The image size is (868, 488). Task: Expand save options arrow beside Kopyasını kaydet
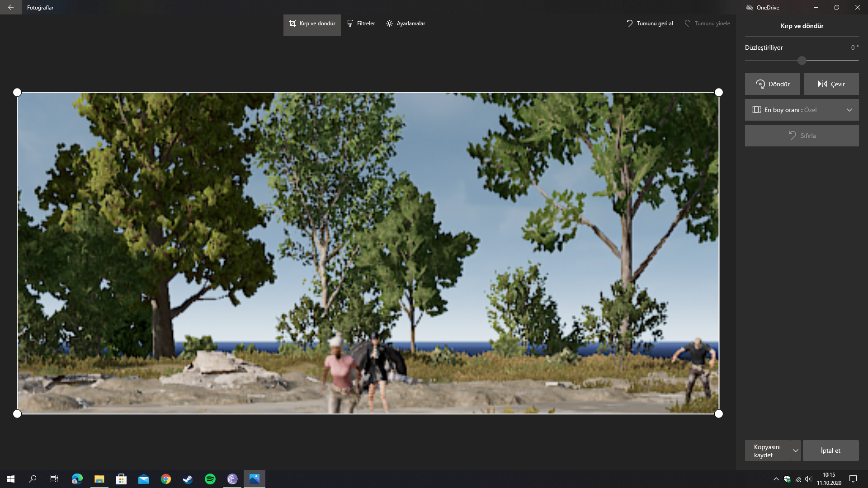[795, 451]
